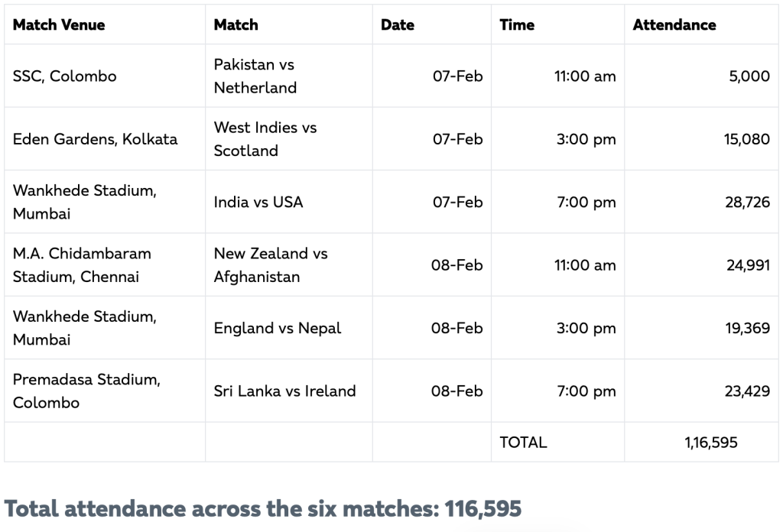This screenshot has height=532, width=783.
Task: Click the Match Venue column header
Action: 59,24
